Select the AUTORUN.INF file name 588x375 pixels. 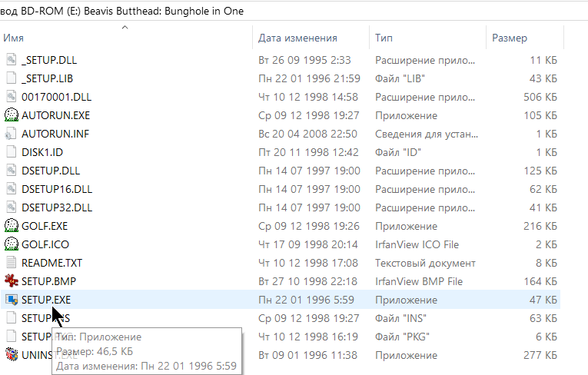click(55, 134)
